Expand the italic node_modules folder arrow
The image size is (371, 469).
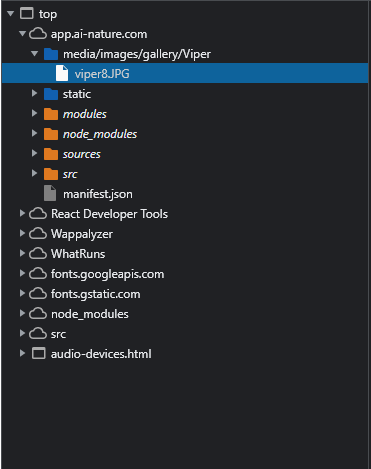(x=34, y=133)
